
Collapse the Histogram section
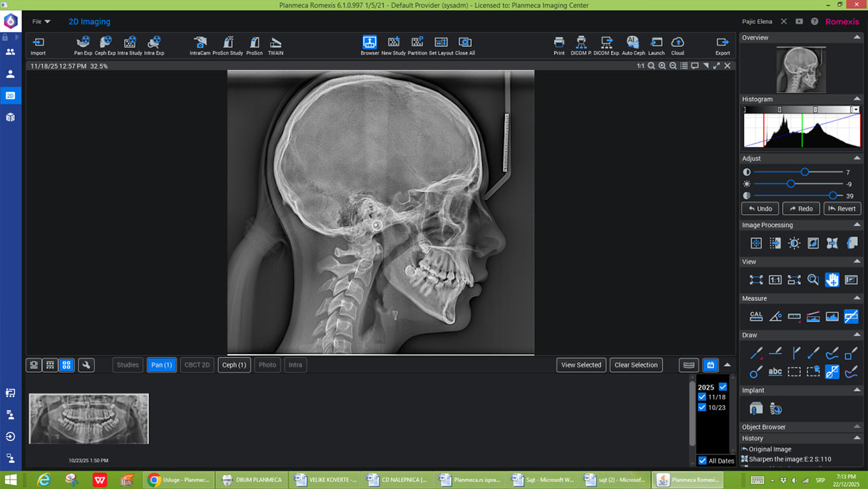(857, 99)
